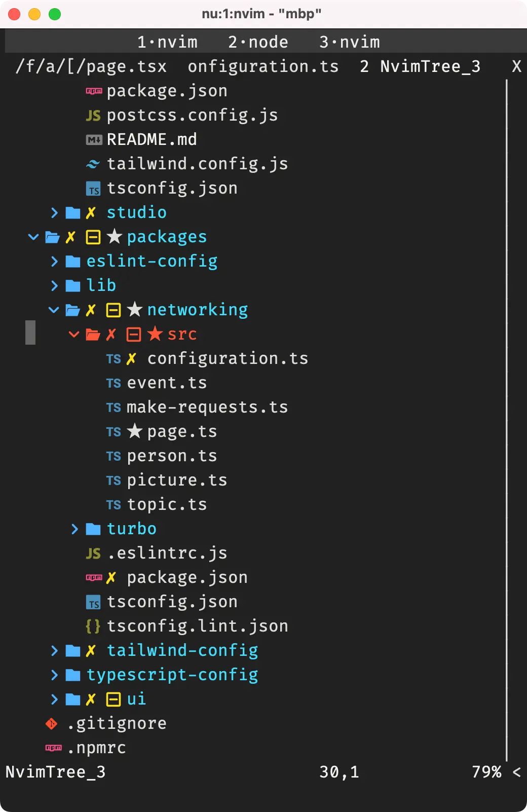Switch to tmux window 3·nvim
The height and width of the screenshot is (812, 527).
pos(350,42)
